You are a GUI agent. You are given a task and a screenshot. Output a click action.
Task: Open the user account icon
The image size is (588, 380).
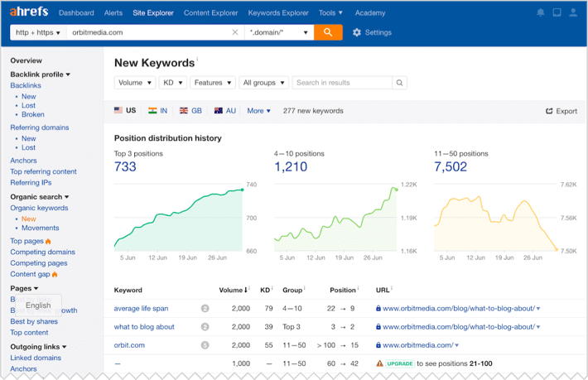coord(573,12)
